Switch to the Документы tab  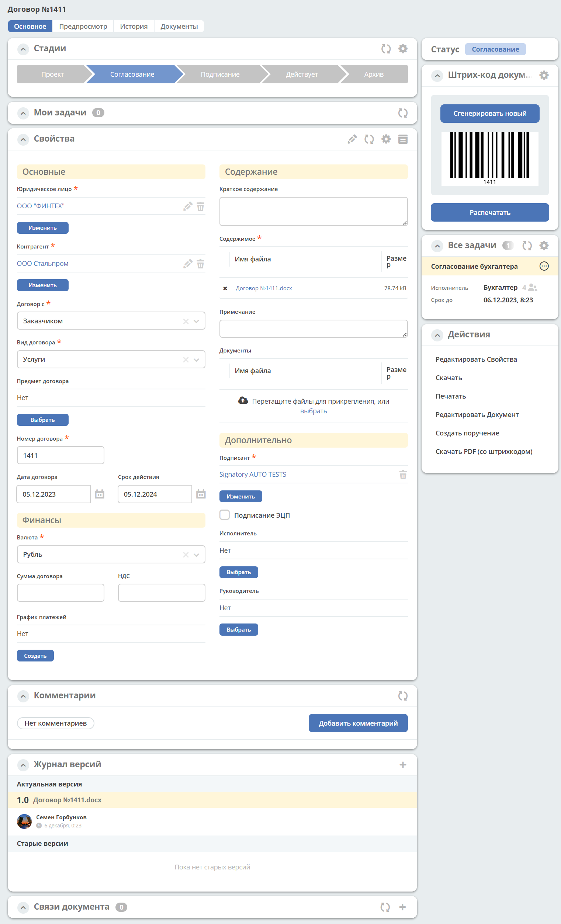point(179,26)
